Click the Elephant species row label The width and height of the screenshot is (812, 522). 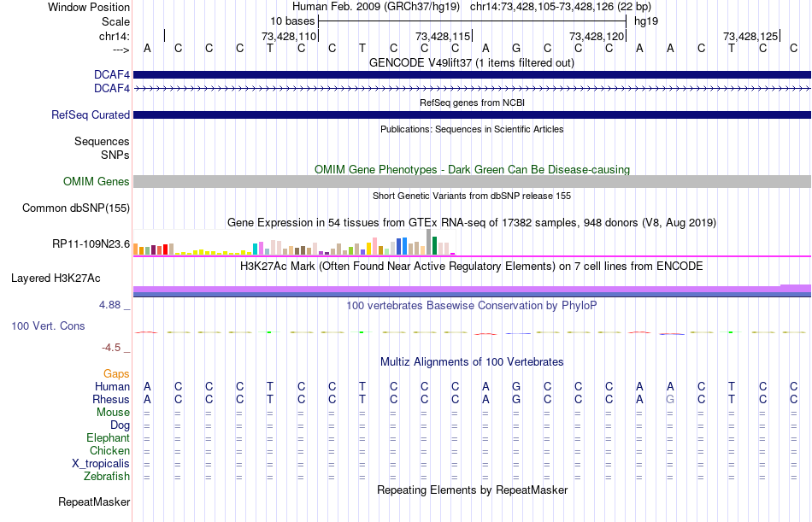tap(108, 438)
